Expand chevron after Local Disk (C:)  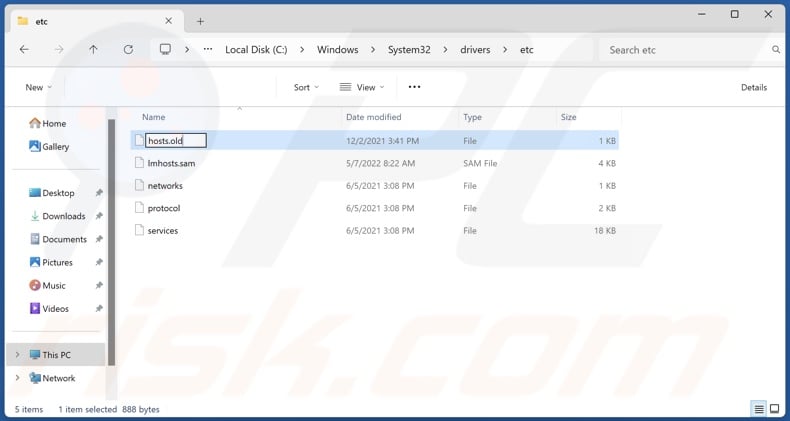click(302, 50)
